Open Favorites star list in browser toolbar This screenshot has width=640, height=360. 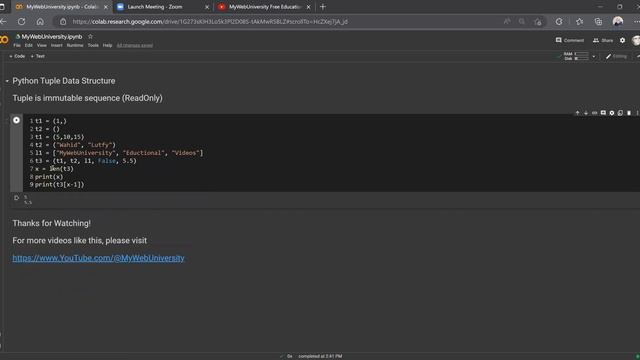(579, 22)
